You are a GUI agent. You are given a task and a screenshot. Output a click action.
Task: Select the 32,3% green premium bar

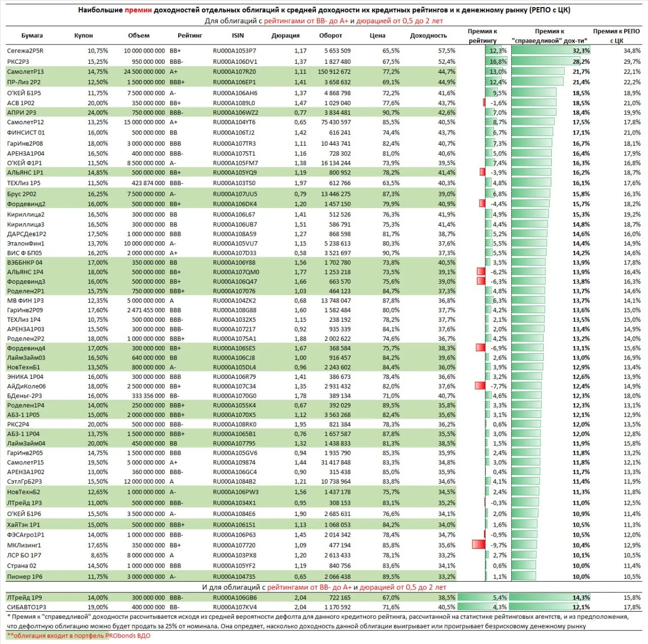[551, 51]
